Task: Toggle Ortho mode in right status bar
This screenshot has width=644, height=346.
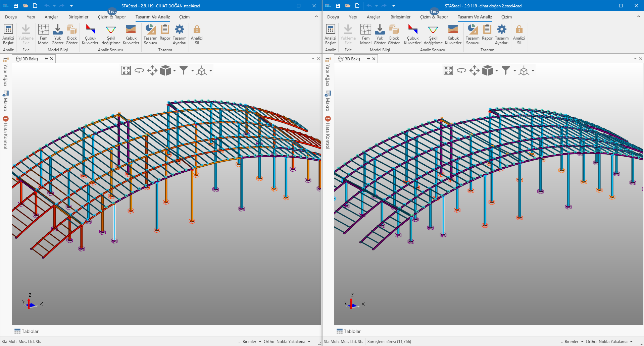Action: [591, 342]
